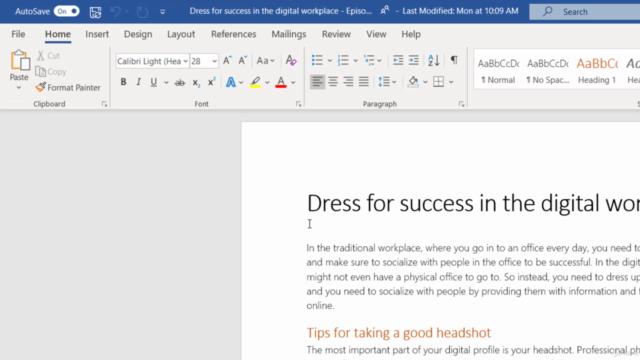Screen dimensions: 640x360
Task: Click the Clear All Formatting icon
Action: [291, 60]
